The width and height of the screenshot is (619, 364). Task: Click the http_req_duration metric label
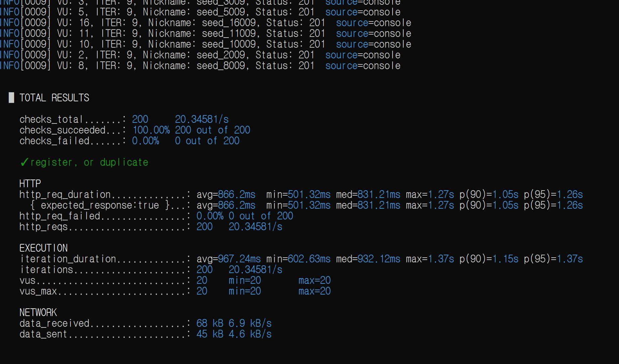[x=65, y=195]
